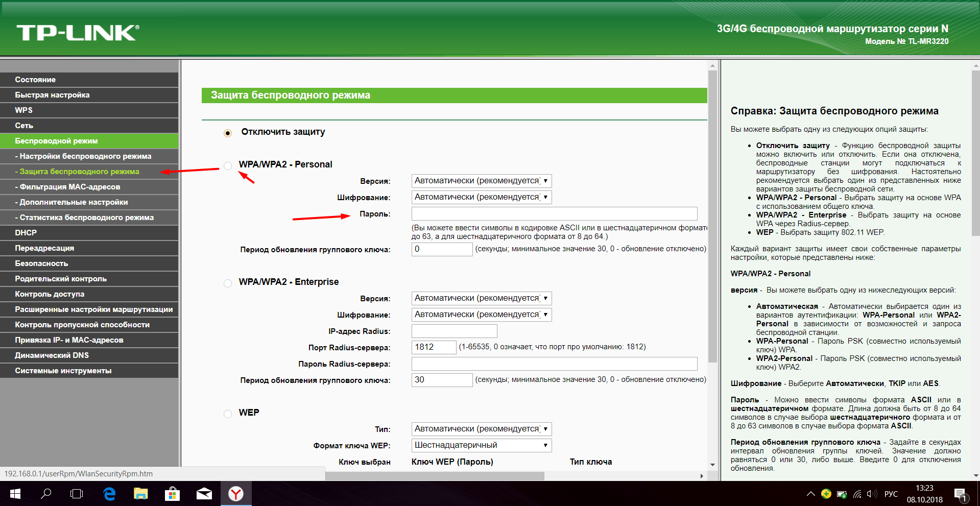The image size is (980, 506).
Task: Open File Explorer from the taskbar
Action: click(x=140, y=494)
